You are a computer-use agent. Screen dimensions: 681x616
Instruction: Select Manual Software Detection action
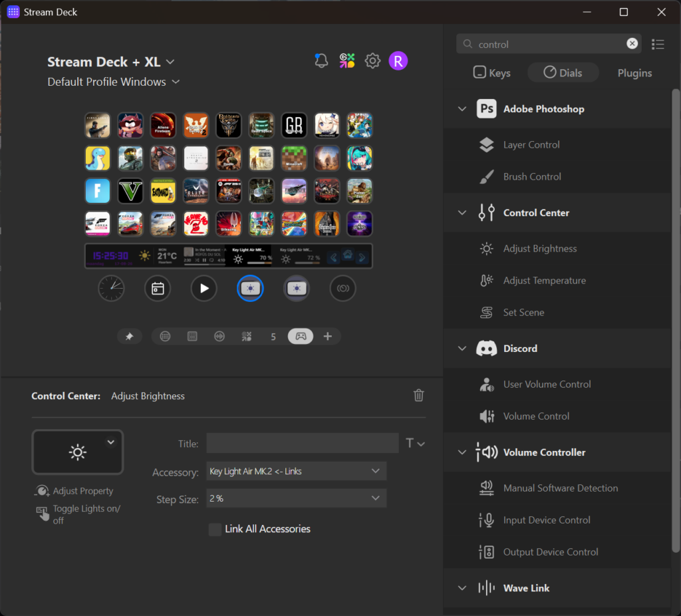pos(557,488)
